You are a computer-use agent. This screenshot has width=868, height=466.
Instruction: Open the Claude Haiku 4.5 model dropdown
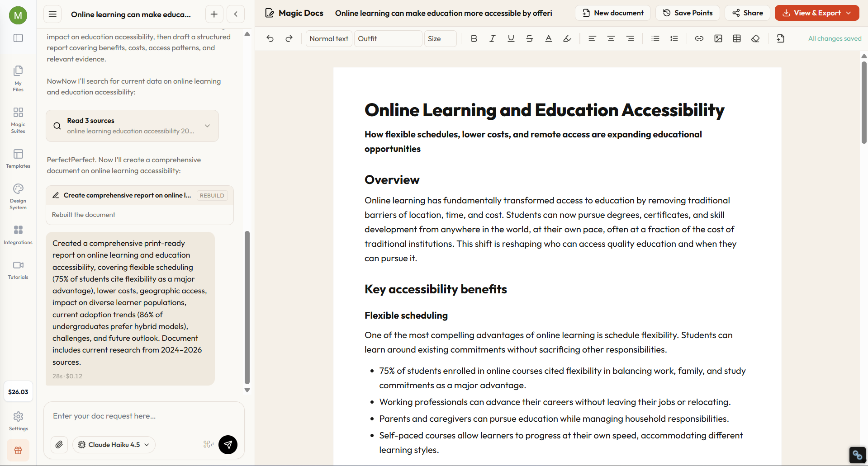114,445
